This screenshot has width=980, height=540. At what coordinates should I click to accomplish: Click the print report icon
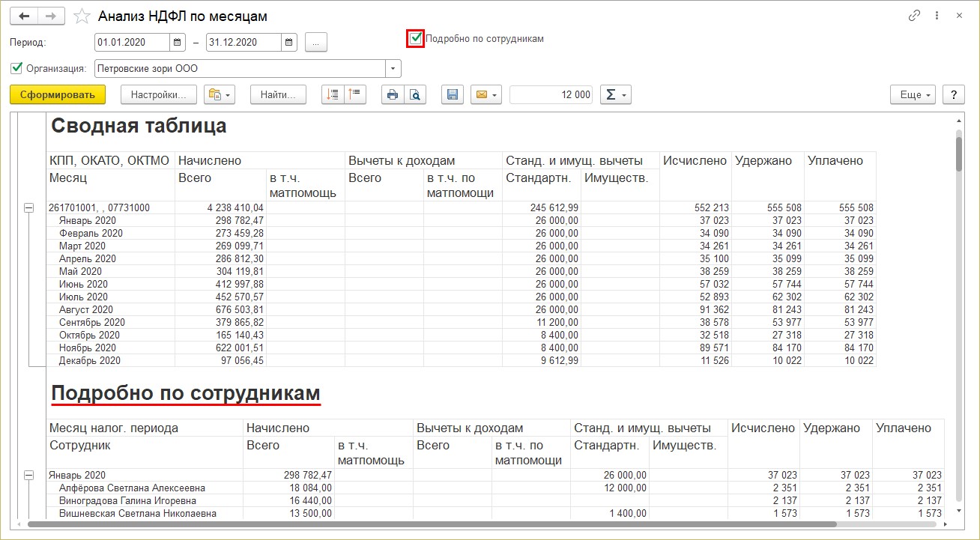coord(393,94)
